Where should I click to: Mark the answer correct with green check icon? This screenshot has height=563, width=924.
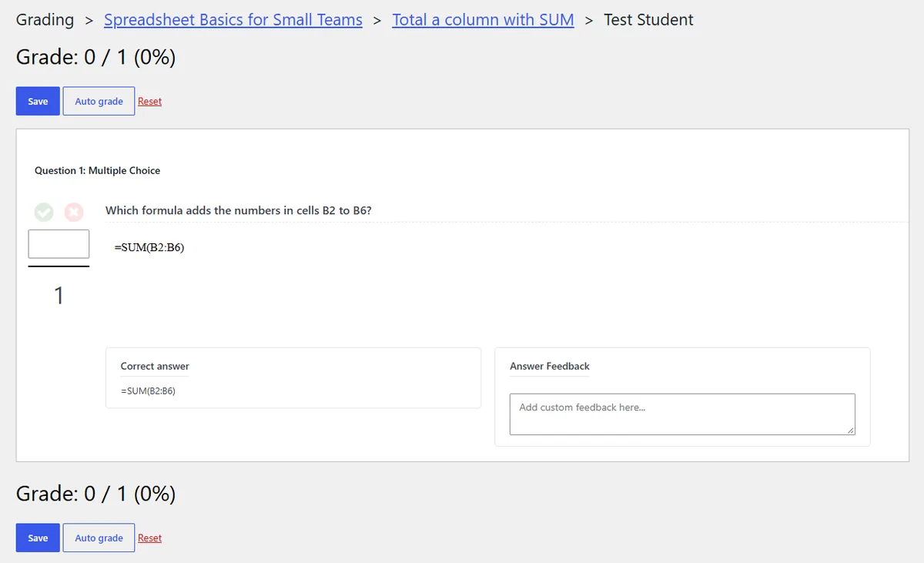point(44,211)
